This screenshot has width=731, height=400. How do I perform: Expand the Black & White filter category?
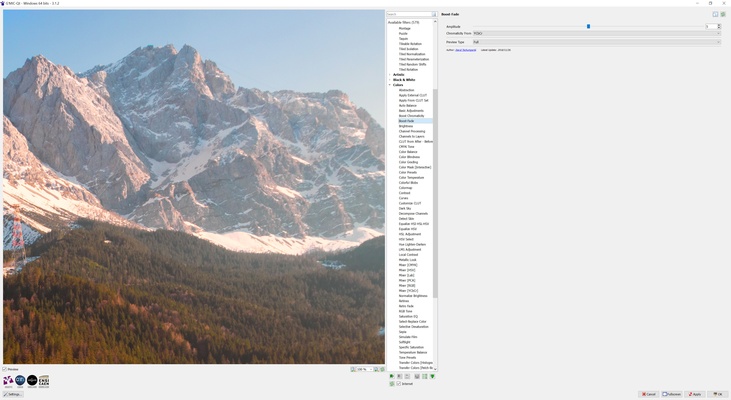pyautogui.click(x=390, y=80)
